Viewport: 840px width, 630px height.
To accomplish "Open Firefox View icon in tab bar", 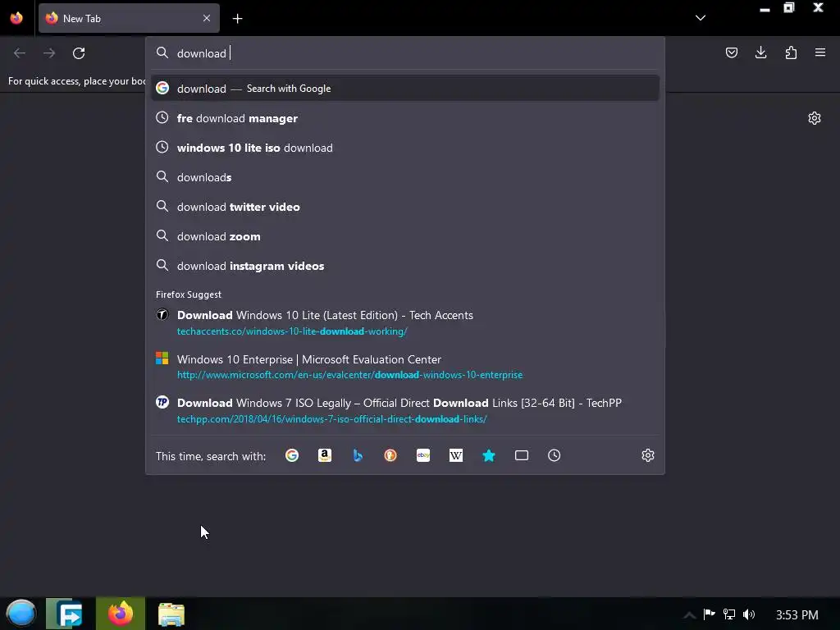I will coord(16,18).
